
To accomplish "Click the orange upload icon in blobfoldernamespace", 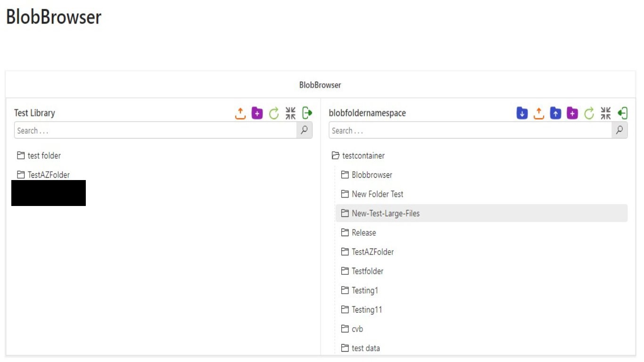I will click(539, 113).
